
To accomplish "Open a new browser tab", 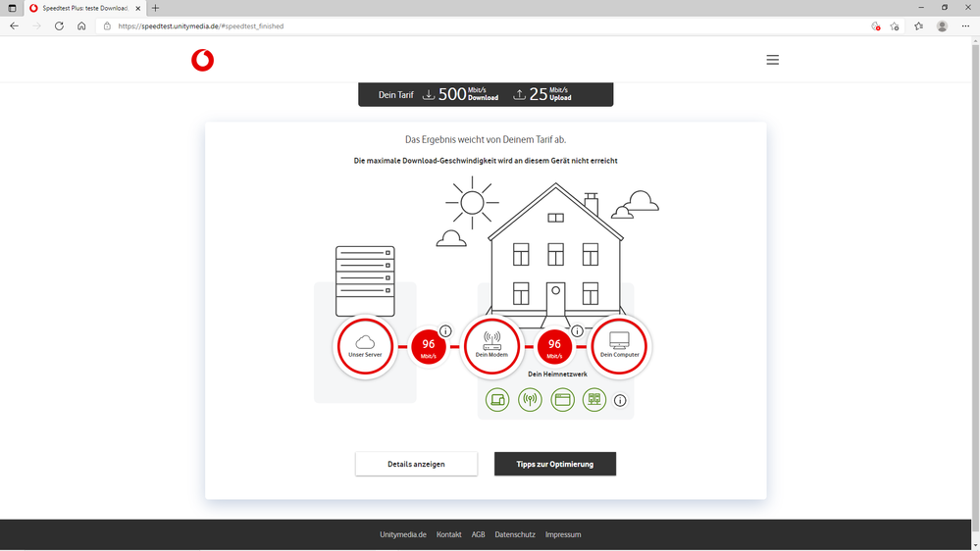I will (x=156, y=8).
